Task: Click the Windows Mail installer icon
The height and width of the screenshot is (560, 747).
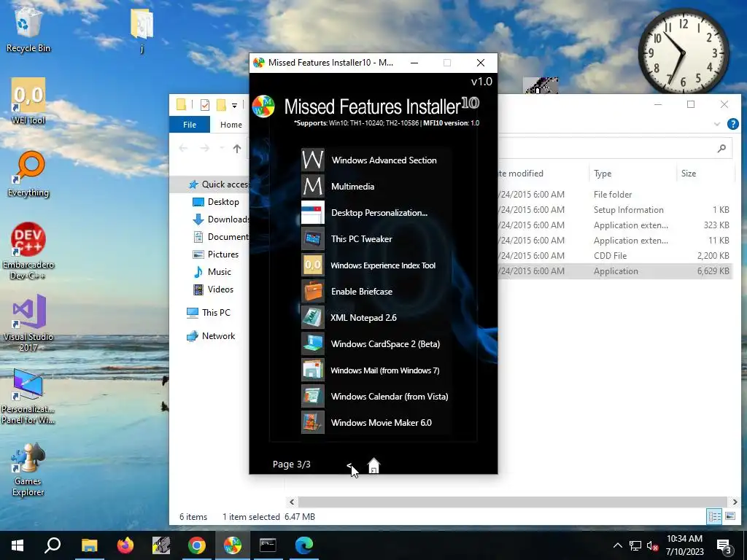Action: tap(312, 370)
